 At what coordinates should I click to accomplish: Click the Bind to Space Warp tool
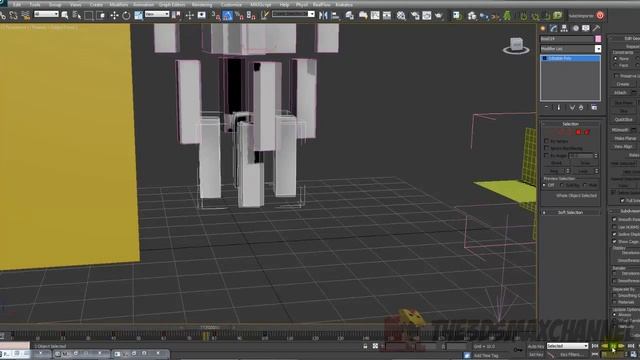pos(25,16)
